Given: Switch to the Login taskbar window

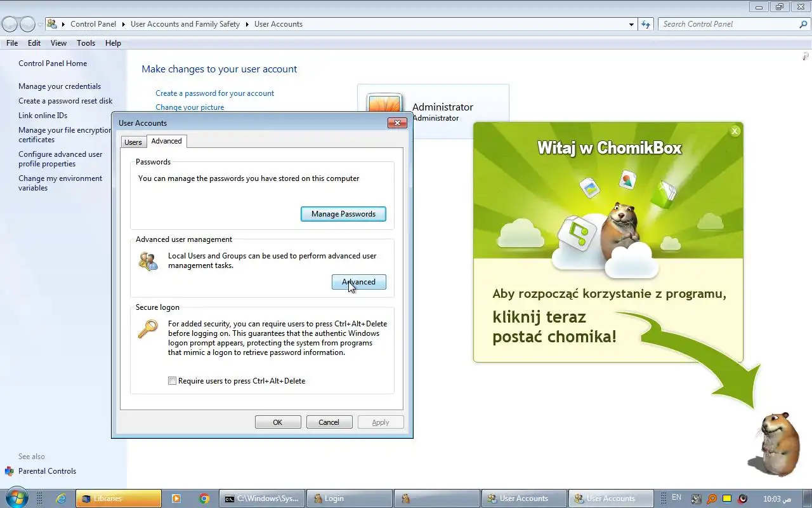Looking at the screenshot, I should point(349,498).
